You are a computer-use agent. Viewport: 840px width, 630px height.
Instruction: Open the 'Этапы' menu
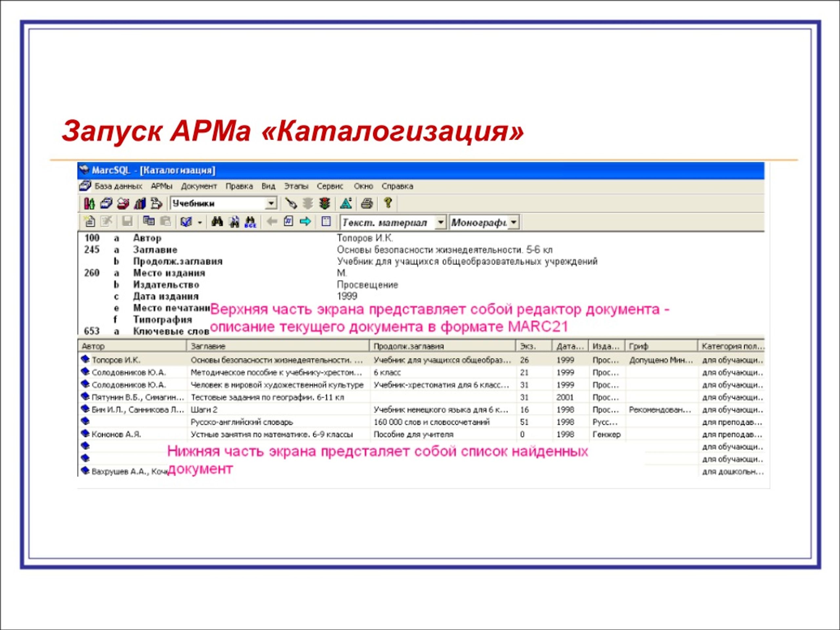pos(296,186)
